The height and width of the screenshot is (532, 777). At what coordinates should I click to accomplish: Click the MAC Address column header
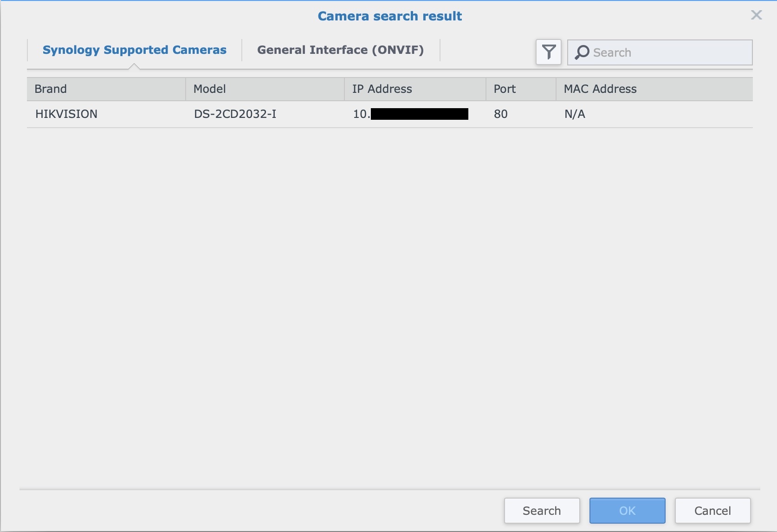click(x=600, y=89)
